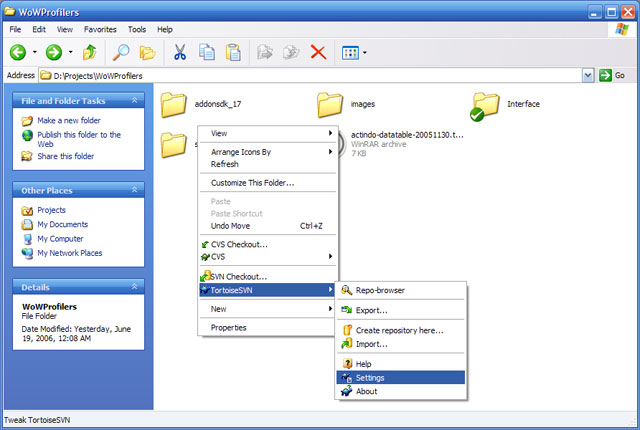Open TortoiseSVN Settings
The image size is (640, 430).
coord(401,377)
